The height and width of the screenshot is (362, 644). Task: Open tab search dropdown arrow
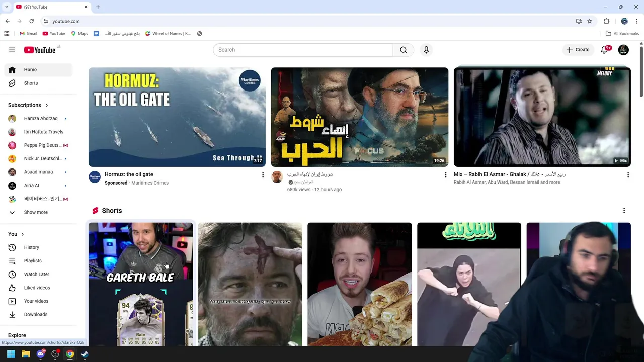7,7
